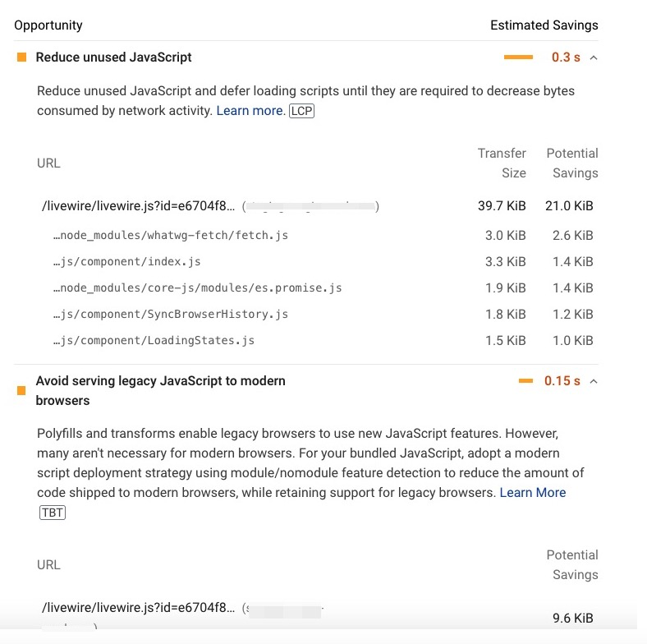
Task: Collapse the Reduce unused JavaScript audit chevron
Action: 594,57
